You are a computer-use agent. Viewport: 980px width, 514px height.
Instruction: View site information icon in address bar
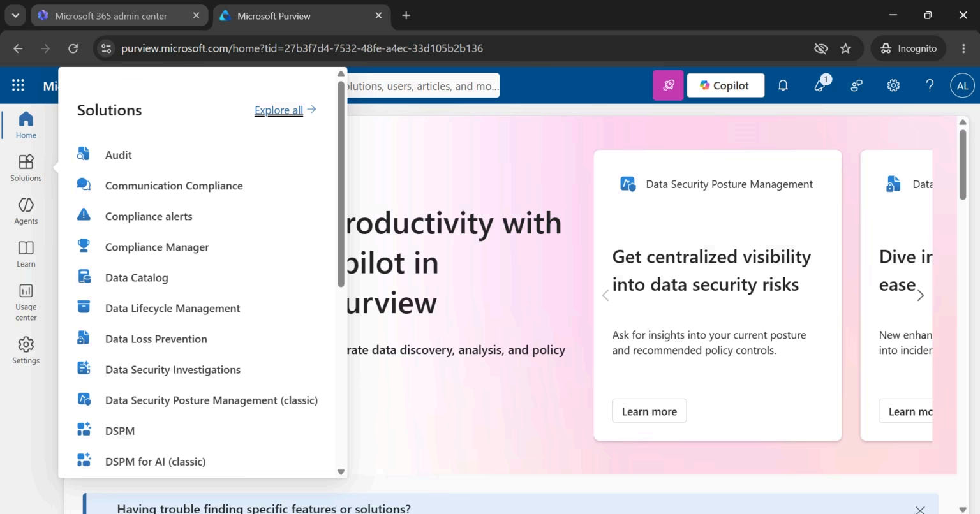click(106, 48)
